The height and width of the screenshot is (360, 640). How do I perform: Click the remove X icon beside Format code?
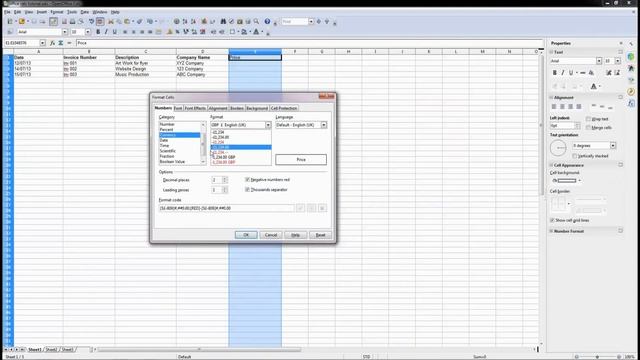tap(322, 208)
